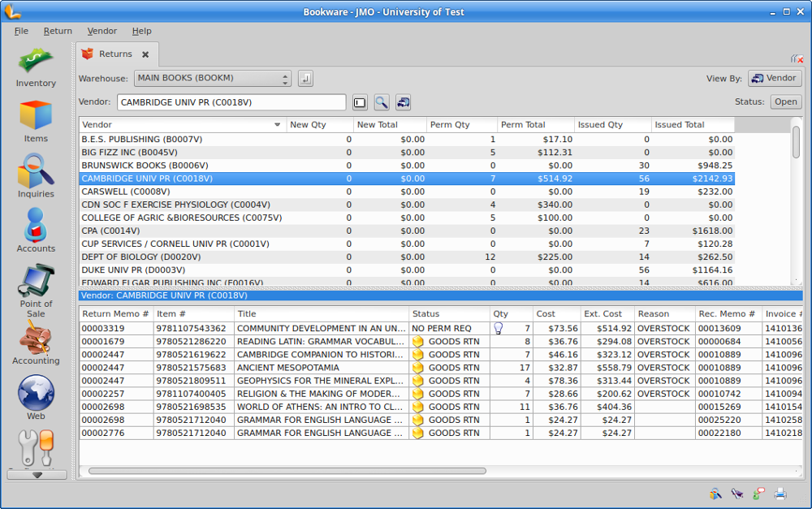
Task: Click title GEOPHYSICS FOR THE MINERAL EXPL...
Action: [x=321, y=381]
